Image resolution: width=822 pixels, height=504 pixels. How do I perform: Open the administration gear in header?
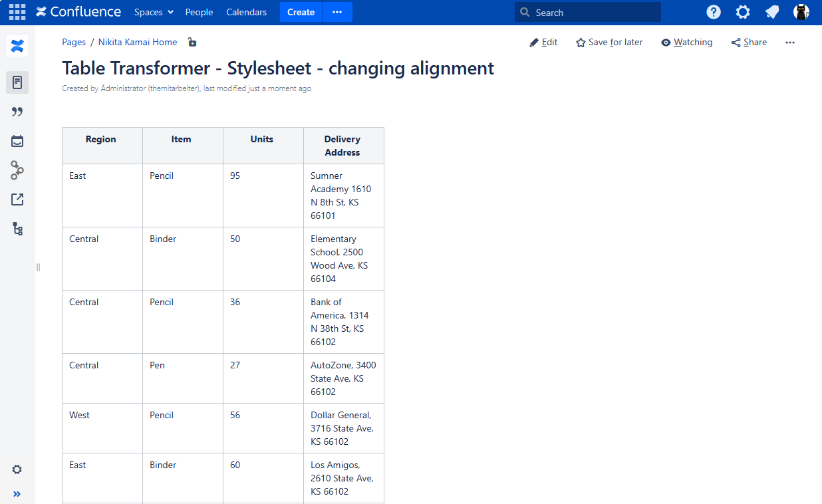pos(743,12)
